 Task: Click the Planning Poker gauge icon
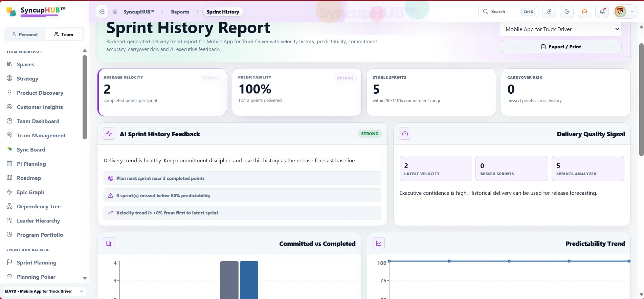9,276
